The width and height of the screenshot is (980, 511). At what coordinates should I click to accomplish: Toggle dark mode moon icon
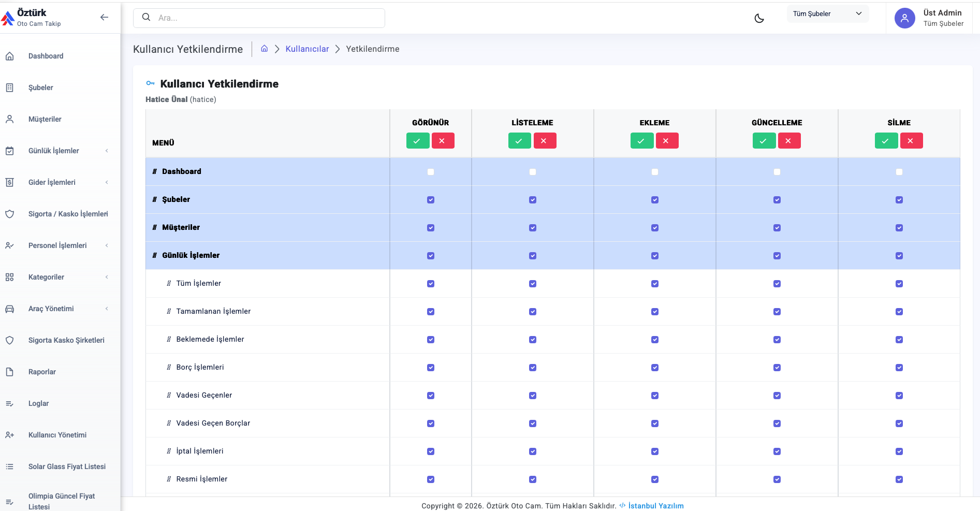point(759,18)
